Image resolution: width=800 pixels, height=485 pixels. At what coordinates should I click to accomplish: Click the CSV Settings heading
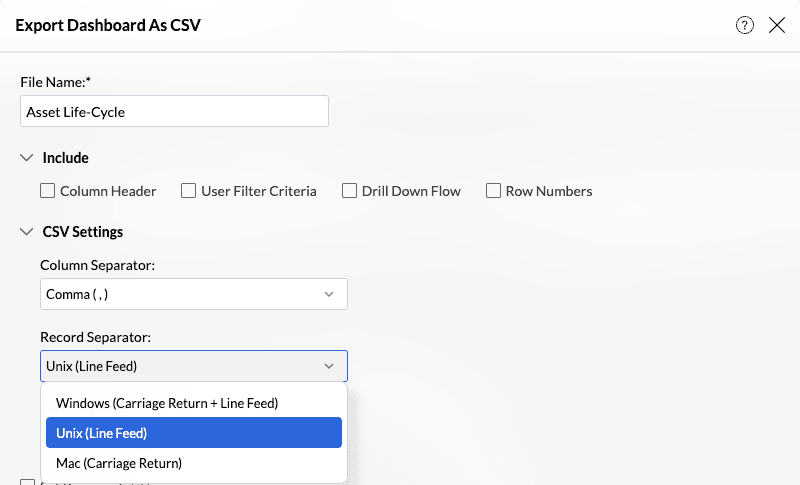[x=83, y=232]
